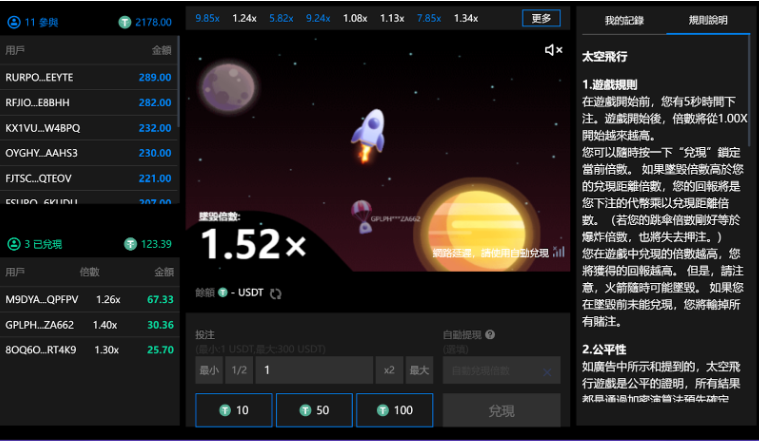Double the bet with x2
Viewport: 759px width, 442px height.
[x=388, y=371]
